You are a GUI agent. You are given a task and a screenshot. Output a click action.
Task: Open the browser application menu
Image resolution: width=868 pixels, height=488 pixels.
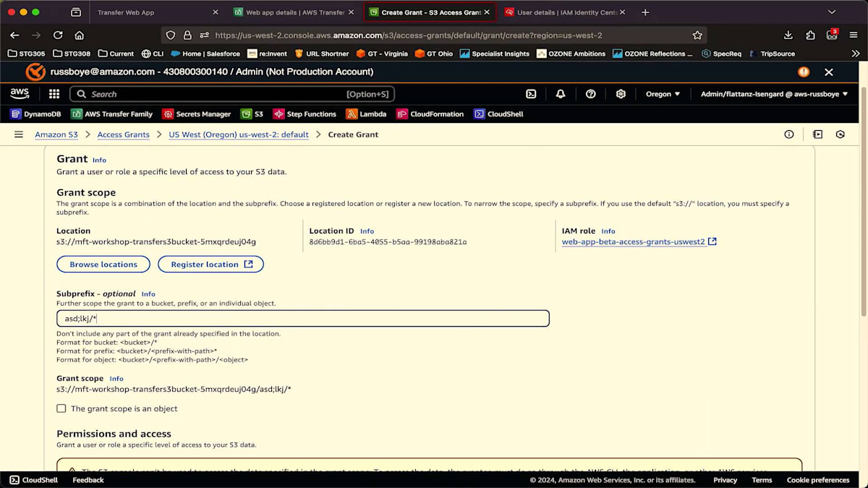click(855, 35)
